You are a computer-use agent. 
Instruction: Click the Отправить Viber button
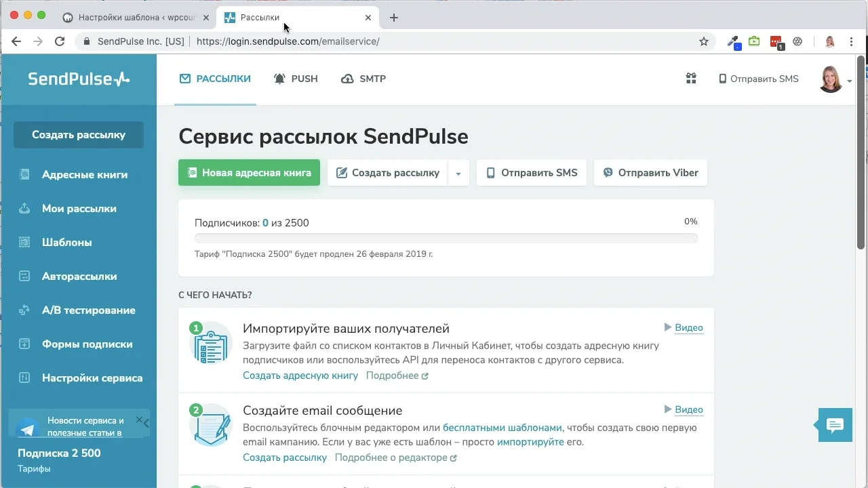pyautogui.click(x=650, y=172)
